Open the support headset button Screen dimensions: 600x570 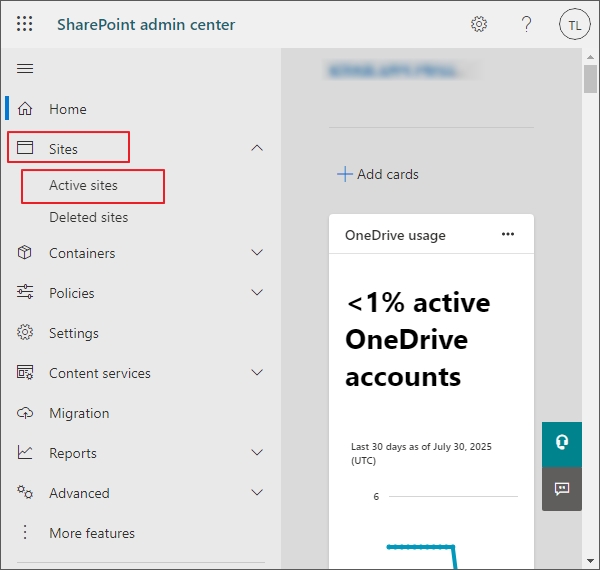tap(562, 444)
